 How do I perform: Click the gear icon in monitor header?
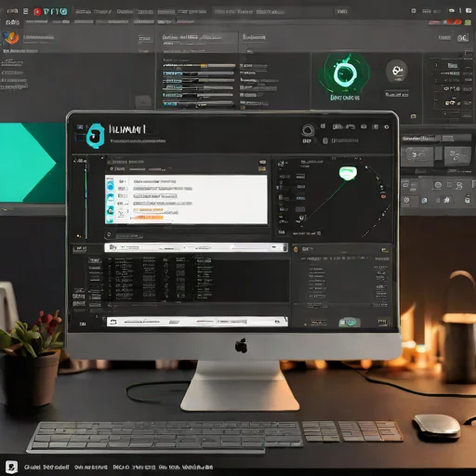click(387, 126)
